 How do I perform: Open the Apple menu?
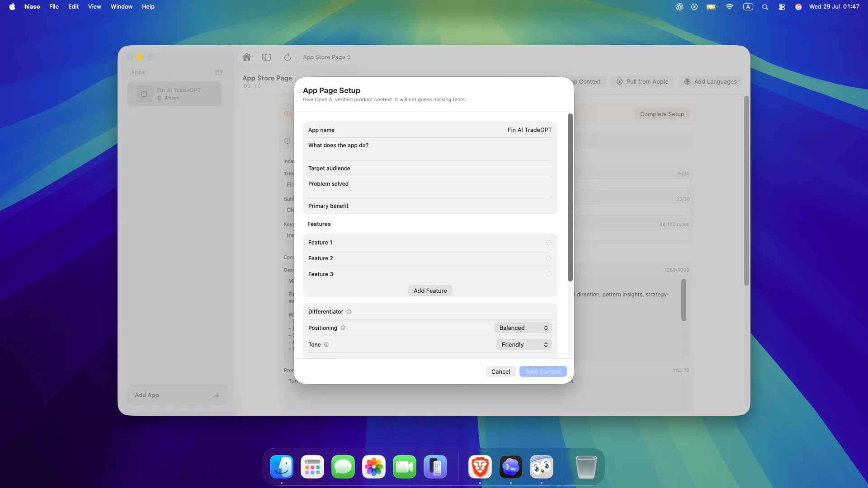12,7
